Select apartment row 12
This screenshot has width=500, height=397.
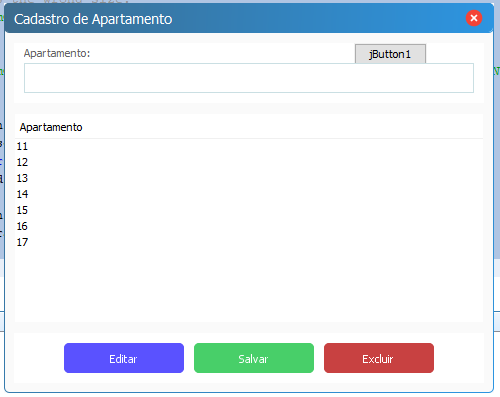point(249,162)
